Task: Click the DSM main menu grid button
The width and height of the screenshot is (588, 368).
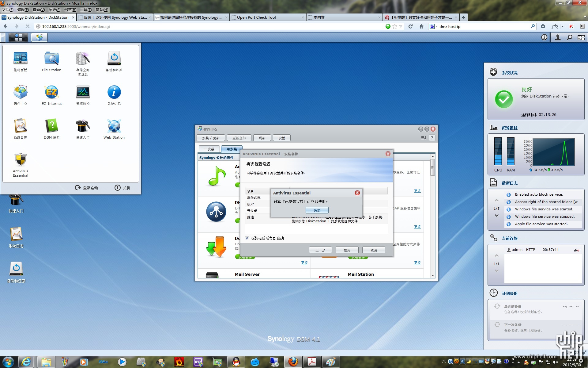Action: click(x=18, y=37)
